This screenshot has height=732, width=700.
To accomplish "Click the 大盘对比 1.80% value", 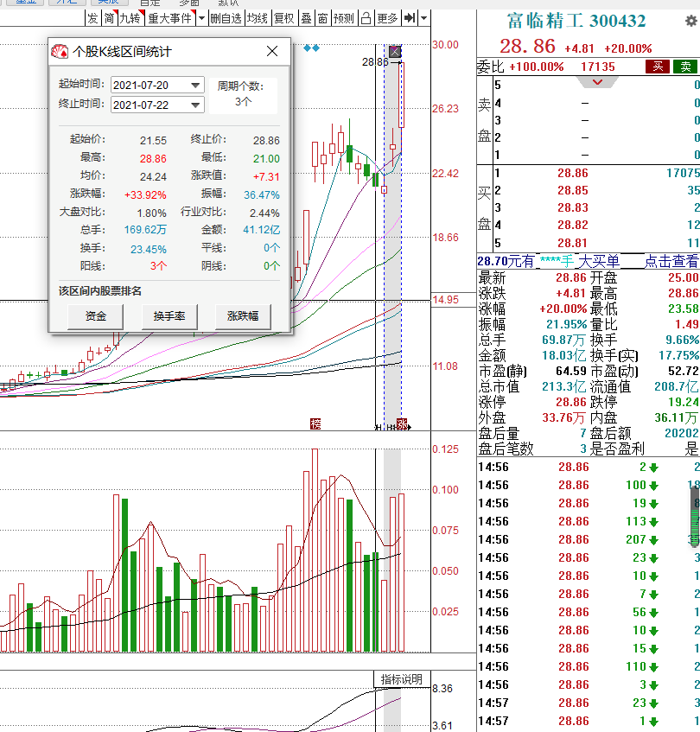I will [151, 213].
